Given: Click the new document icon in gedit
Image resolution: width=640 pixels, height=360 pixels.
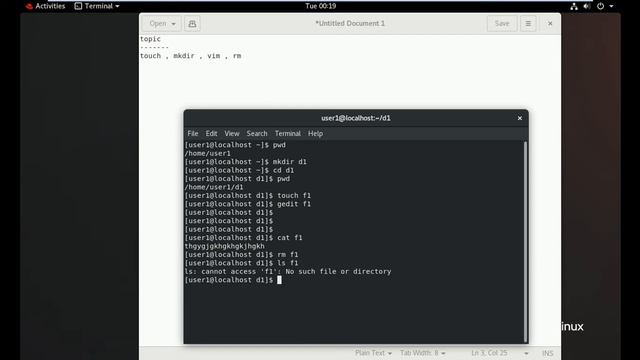Looking at the screenshot, I should coord(192,24).
